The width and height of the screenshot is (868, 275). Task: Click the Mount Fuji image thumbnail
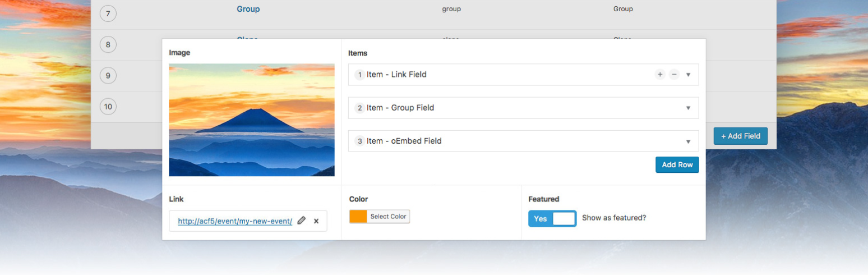click(252, 120)
